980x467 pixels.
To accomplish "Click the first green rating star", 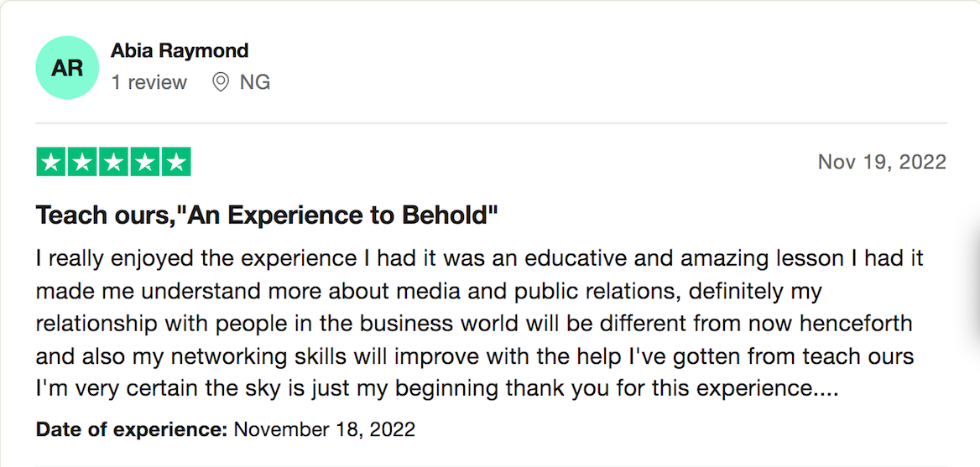I will pos(51,163).
